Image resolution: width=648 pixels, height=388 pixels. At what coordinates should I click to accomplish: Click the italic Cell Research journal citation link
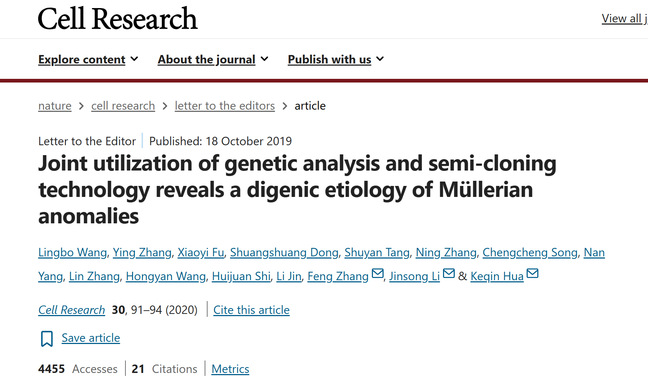click(71, 310)
